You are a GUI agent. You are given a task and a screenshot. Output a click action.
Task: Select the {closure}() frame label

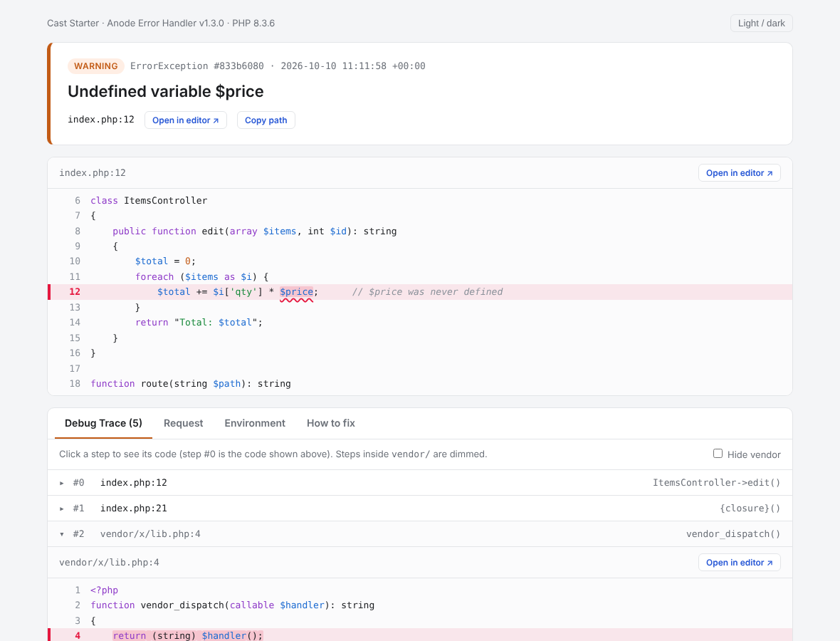tap(750, 508)
